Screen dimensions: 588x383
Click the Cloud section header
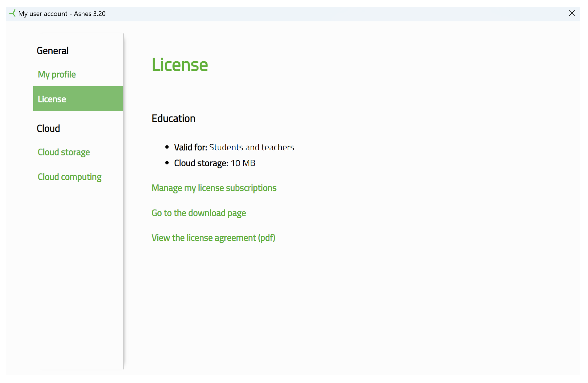click(x=48, y=128)
